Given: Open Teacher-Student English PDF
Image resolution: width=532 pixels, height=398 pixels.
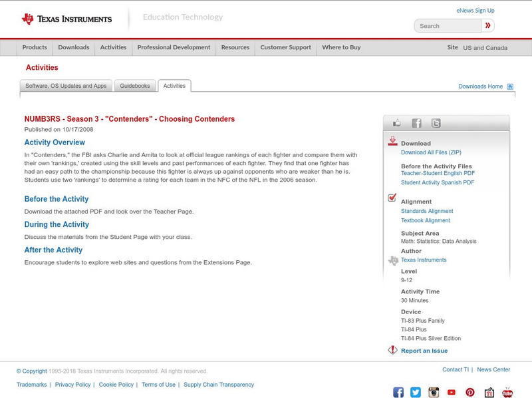Looking at the screenshot, I should (438, 173).
